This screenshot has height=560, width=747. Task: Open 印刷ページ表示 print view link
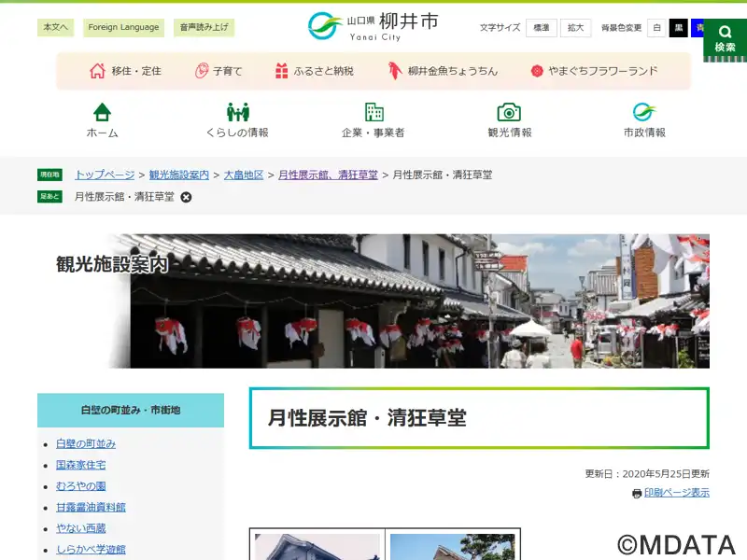coord(676,493)
